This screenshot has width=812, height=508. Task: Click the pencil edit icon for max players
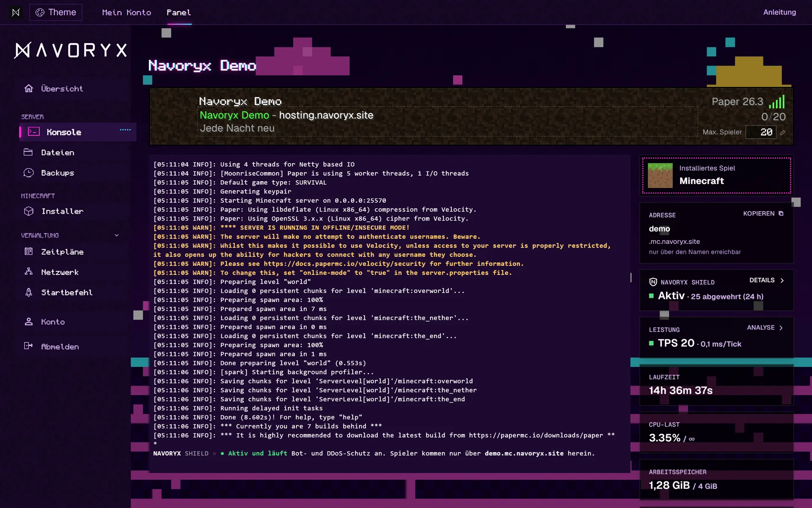[x=783, y=133]
